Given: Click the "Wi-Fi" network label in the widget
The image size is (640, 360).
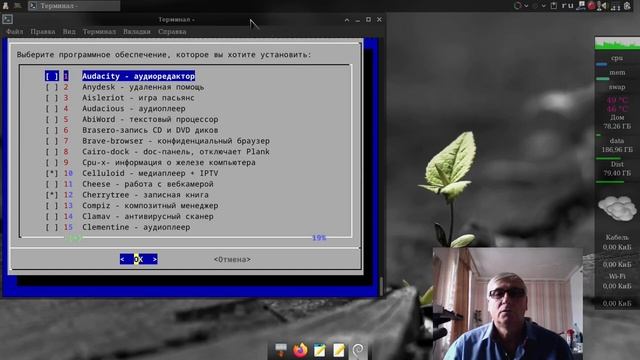Looking at the screenshot, I should (x=617, y=276).
